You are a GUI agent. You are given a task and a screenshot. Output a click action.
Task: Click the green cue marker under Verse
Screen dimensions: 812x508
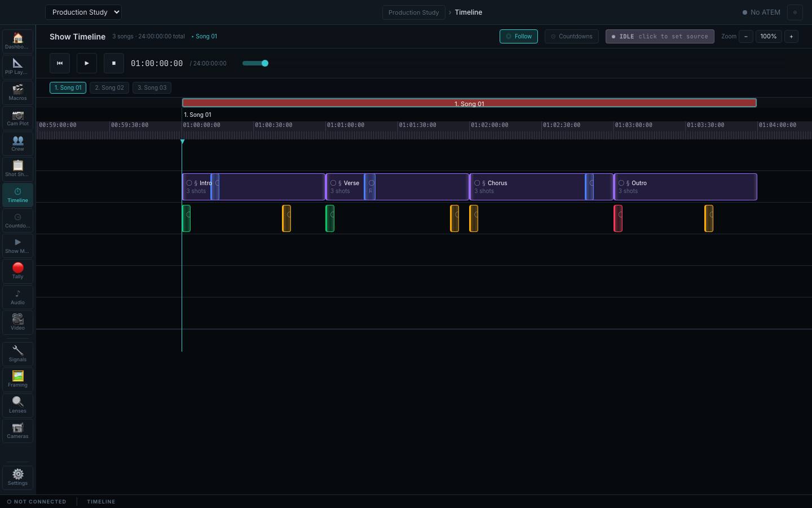pyautogui.click(x=330, y=218)
